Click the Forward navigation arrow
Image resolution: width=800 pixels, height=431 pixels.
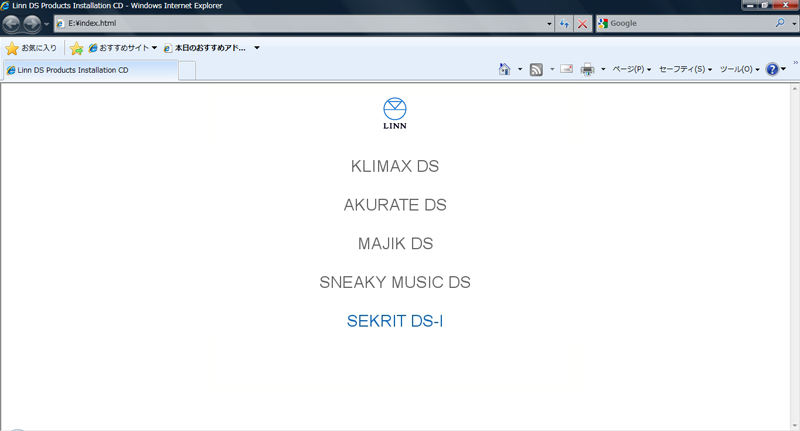click(32, 23)
